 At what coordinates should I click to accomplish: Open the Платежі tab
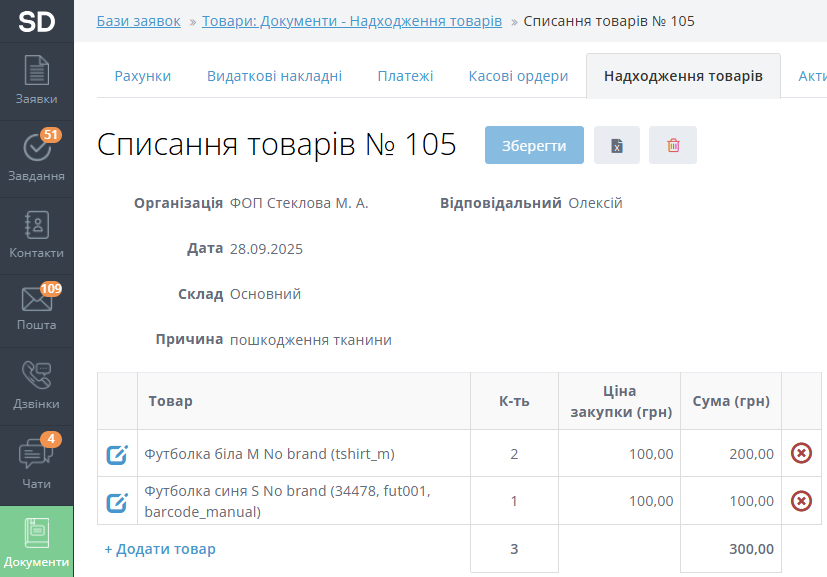click(x=405, y=76)
